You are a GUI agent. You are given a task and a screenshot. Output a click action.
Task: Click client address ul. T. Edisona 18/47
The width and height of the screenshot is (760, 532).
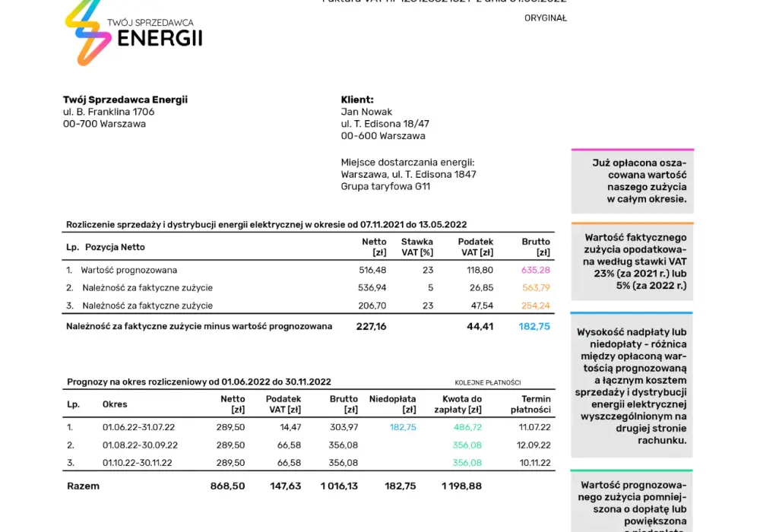click(385, 124)
